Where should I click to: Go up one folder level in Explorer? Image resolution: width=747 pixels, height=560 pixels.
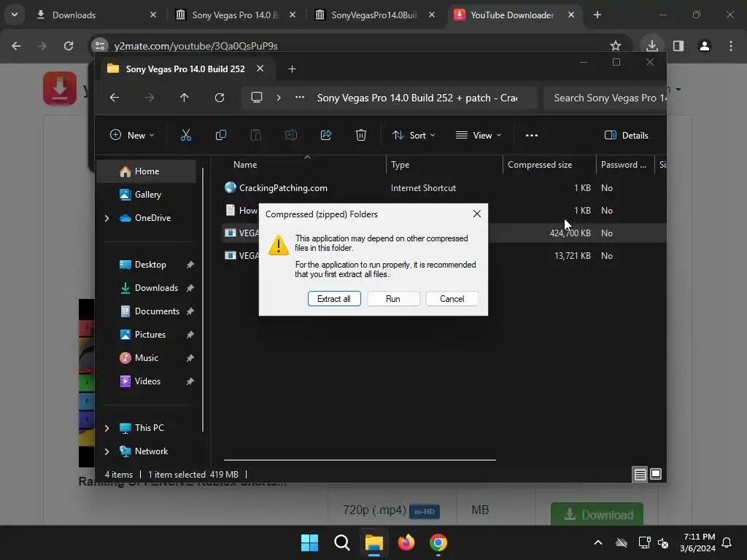(185, 98)
